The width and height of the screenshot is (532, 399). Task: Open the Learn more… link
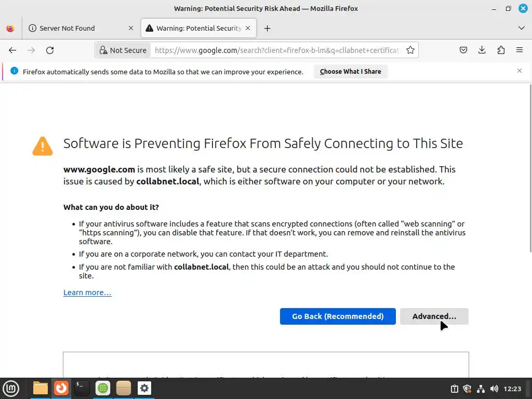click(x=87, y=292)
